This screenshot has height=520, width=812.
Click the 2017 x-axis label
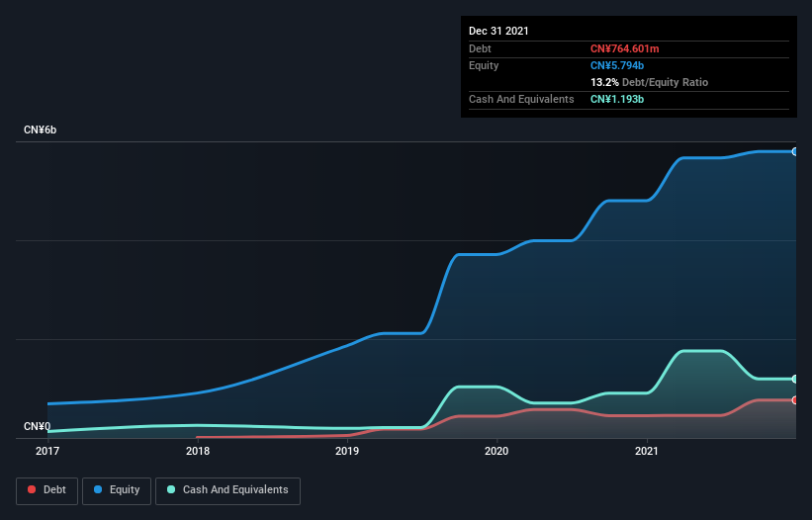click(x=47, y=451)
